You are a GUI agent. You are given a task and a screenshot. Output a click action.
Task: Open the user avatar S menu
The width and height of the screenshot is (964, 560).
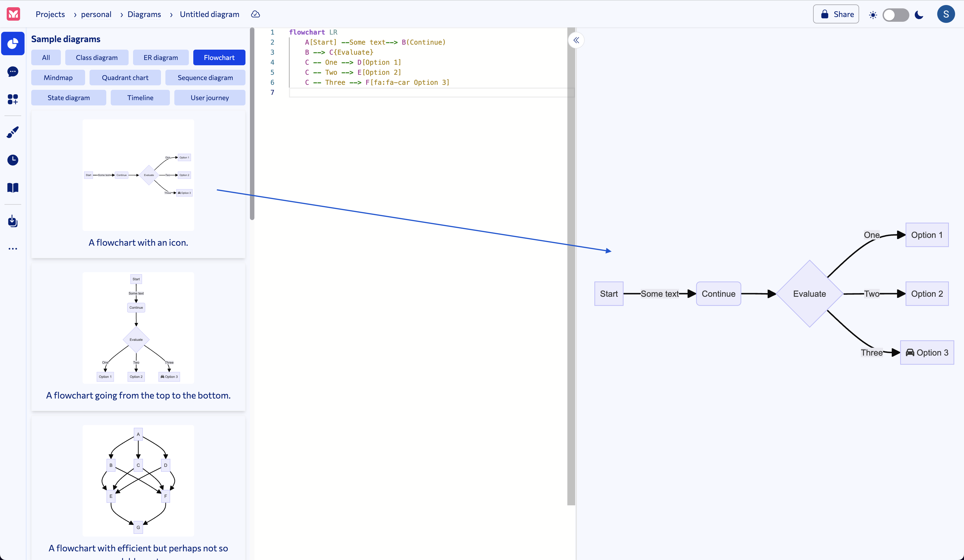[x=946, y=14]
